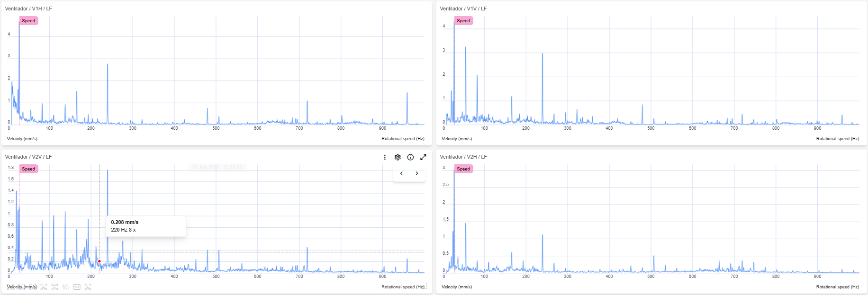Click the Speed marker tag in V1V chart
This screenshot has height=295, width=868.
(x=463, y=21)
